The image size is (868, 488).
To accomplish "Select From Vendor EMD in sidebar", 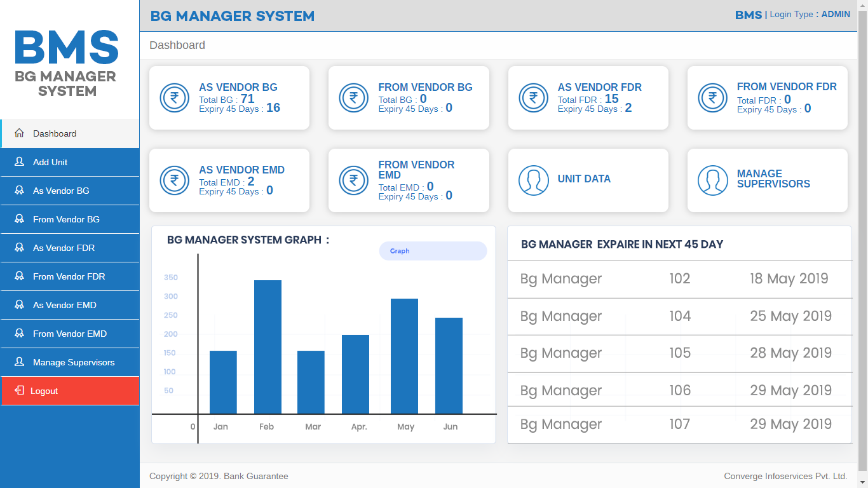I will 69,334.
